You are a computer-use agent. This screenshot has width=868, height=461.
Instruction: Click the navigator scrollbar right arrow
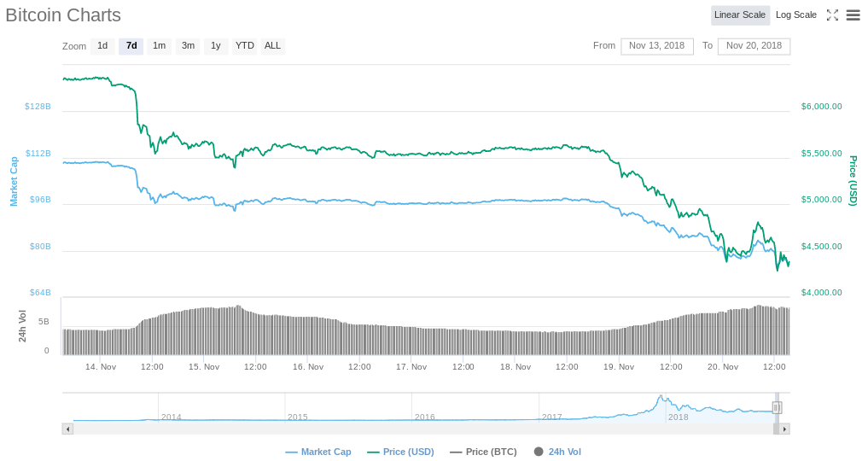point(784,429)
